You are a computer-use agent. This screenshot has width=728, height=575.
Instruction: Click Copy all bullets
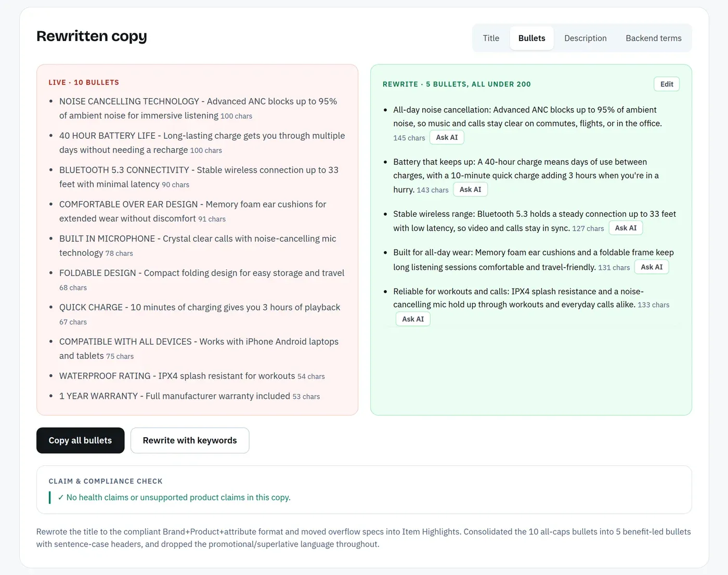pyautogui.click(x=80, y=440)
